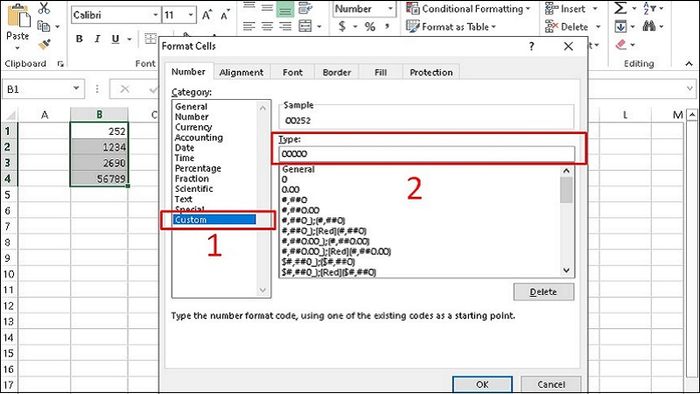Viewport: 700px width, 394px height.
Task: Click the Cut scissors icon
Action: pos(44,8)
